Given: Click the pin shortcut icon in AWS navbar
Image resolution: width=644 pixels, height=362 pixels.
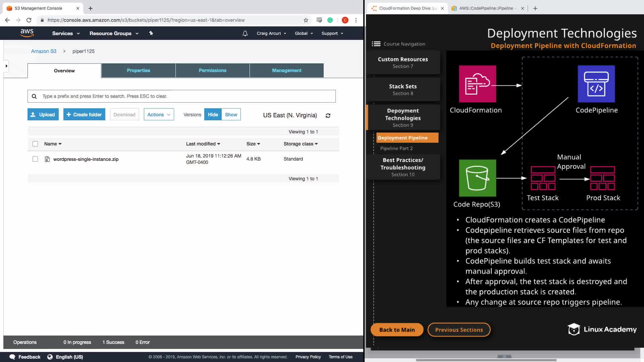Looking at the screenshot, I should click(151, 33).
